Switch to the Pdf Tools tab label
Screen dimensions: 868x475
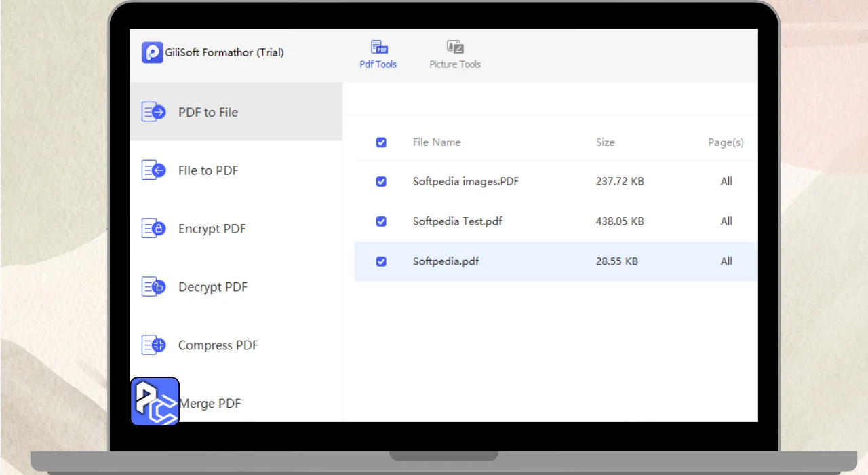click(x=378, y=64)
